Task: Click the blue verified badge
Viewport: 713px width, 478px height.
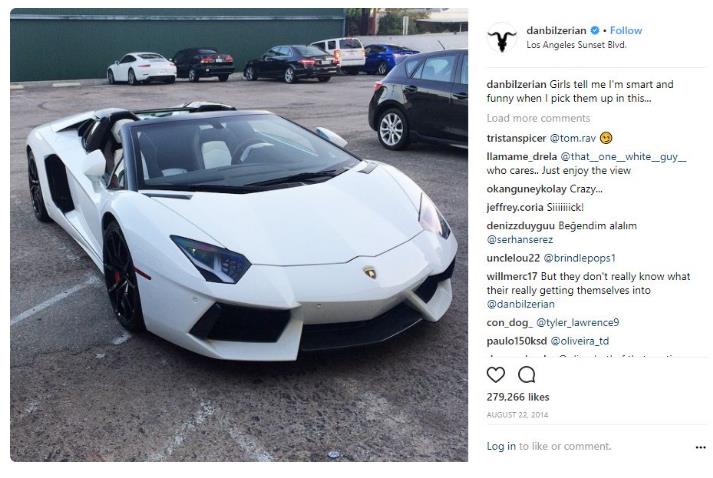Action: [x=594, y=30]
